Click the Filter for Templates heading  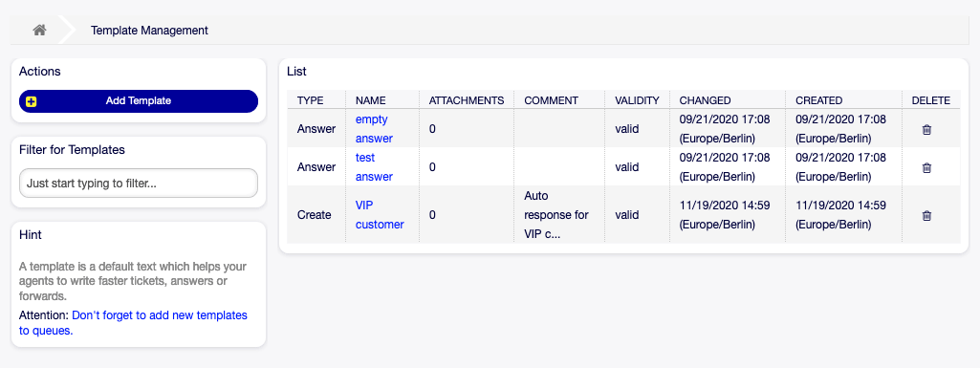tap(72, 150)
